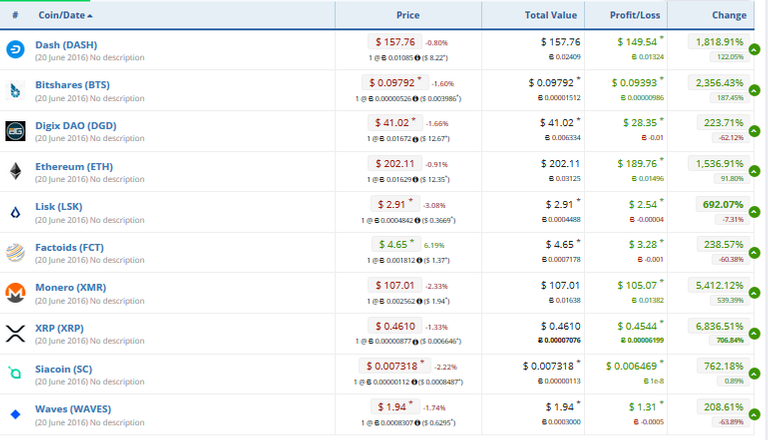The image size is (768, 440).
Task: Click the 1,818.91% change value
Action: (x=719, y=42)
